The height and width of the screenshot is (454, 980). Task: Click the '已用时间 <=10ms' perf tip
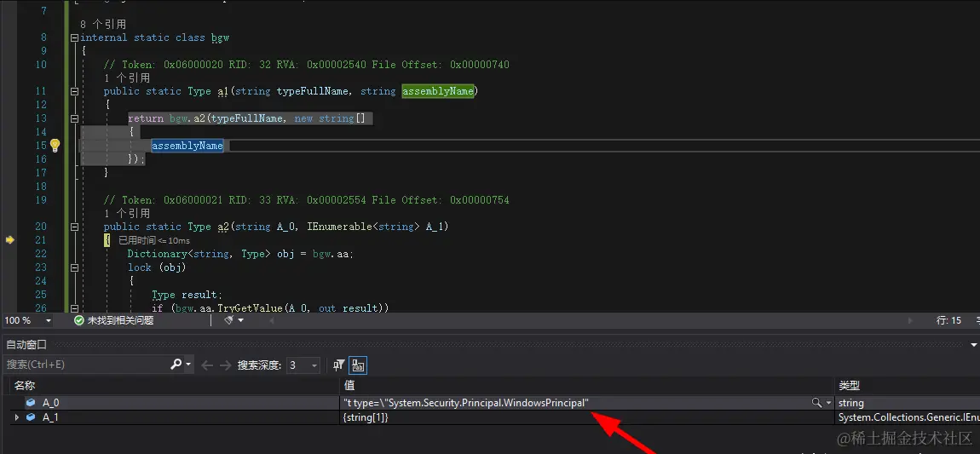(x=154, y=240)
